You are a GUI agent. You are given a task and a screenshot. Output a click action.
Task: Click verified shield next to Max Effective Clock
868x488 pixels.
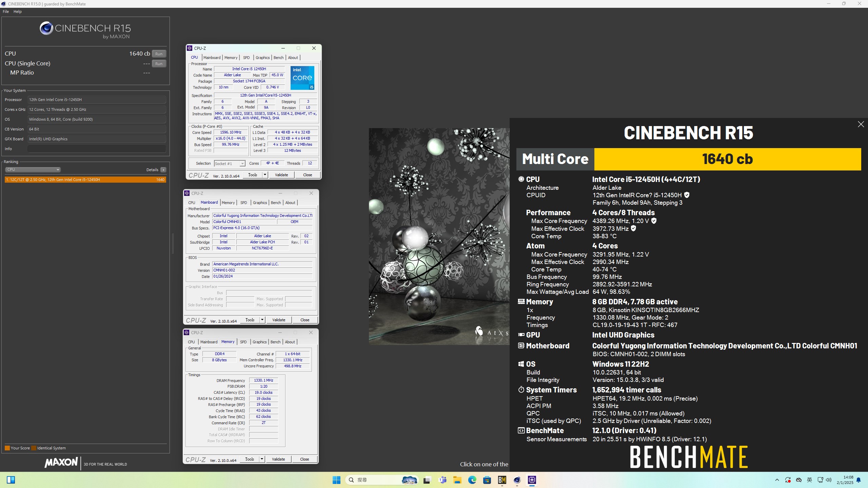coord(633,228)
